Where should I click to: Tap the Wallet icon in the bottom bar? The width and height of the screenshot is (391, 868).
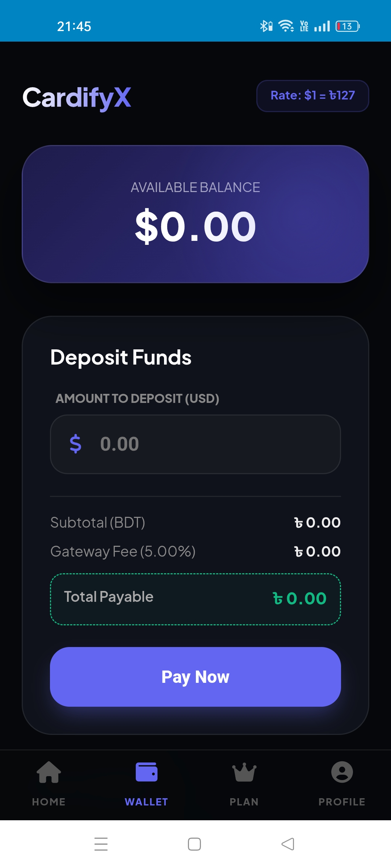147,772
